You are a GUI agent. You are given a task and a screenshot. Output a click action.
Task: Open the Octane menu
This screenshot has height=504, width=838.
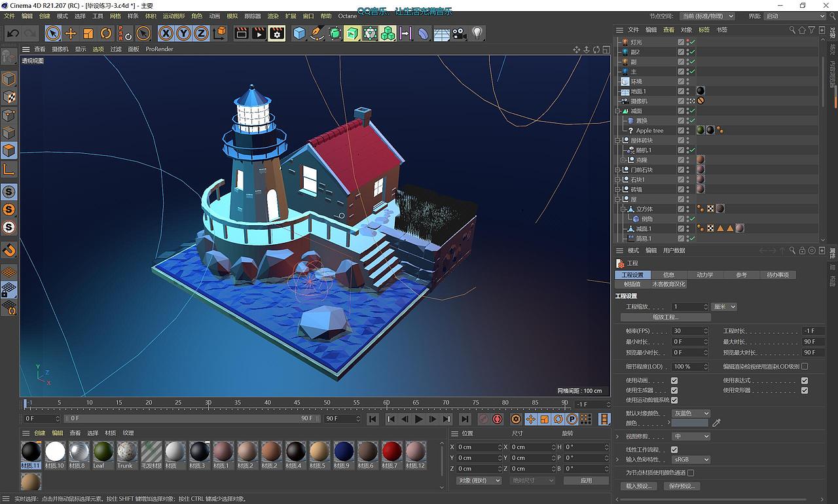pyautogui.click(x=348, y=16)
